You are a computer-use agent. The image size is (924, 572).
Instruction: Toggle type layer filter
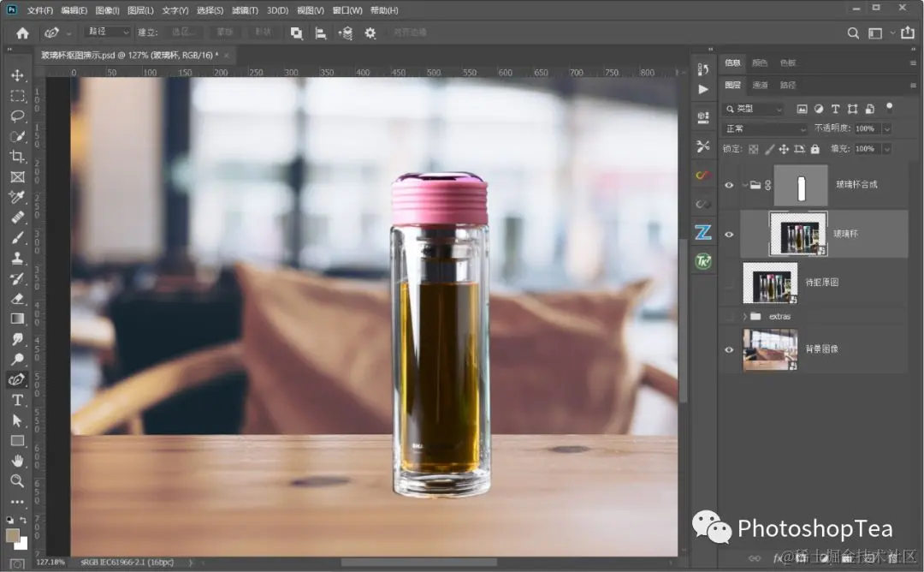[835, 109]
